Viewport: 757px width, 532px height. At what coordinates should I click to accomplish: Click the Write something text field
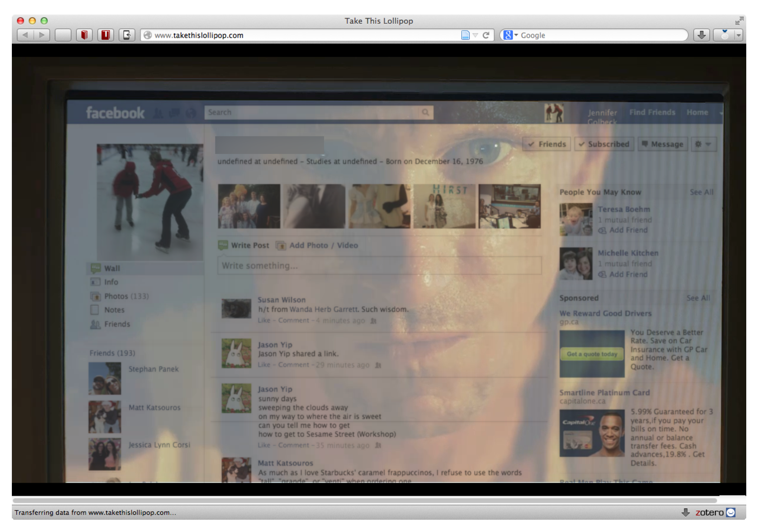[x=379, y=266]
